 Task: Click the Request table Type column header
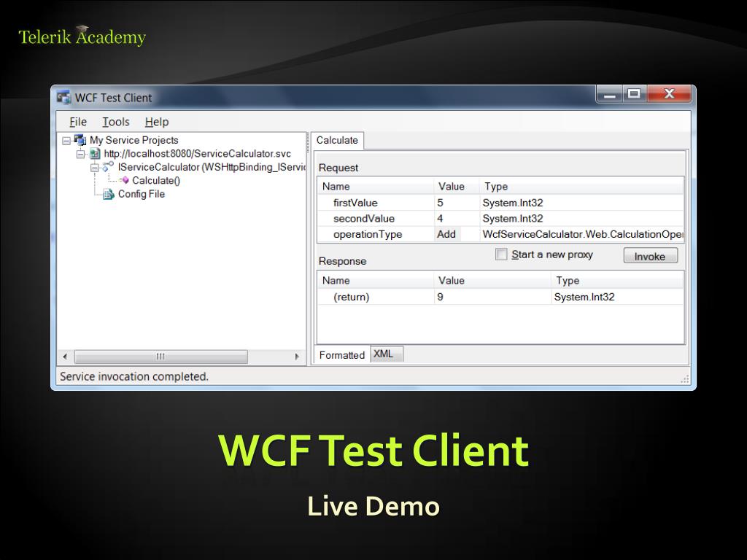[x=581, y=186]
